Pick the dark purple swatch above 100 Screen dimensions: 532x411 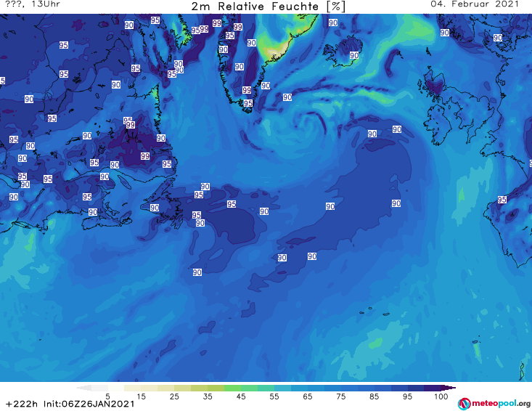(x=433, y=388)
